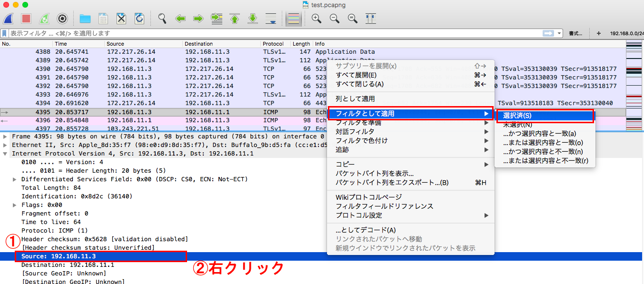Choose …かつ選択内容と一致(a) submenu item

click(x=545, y=134)
